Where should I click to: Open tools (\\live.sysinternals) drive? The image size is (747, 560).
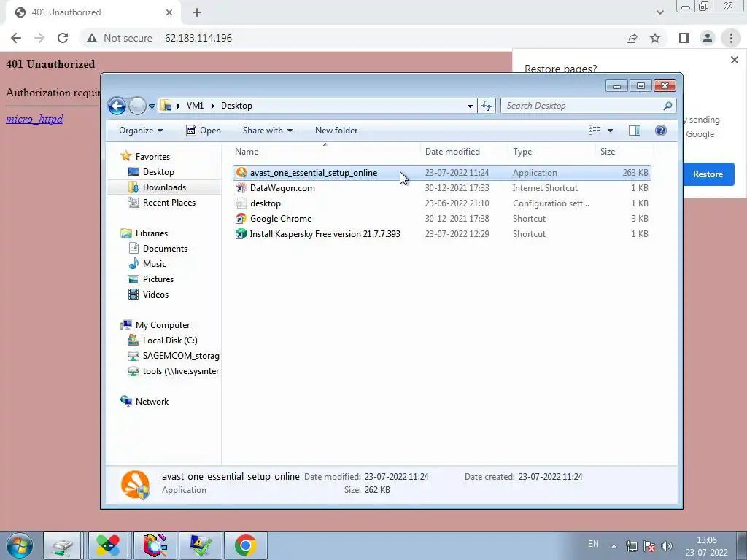pos(181,371)
